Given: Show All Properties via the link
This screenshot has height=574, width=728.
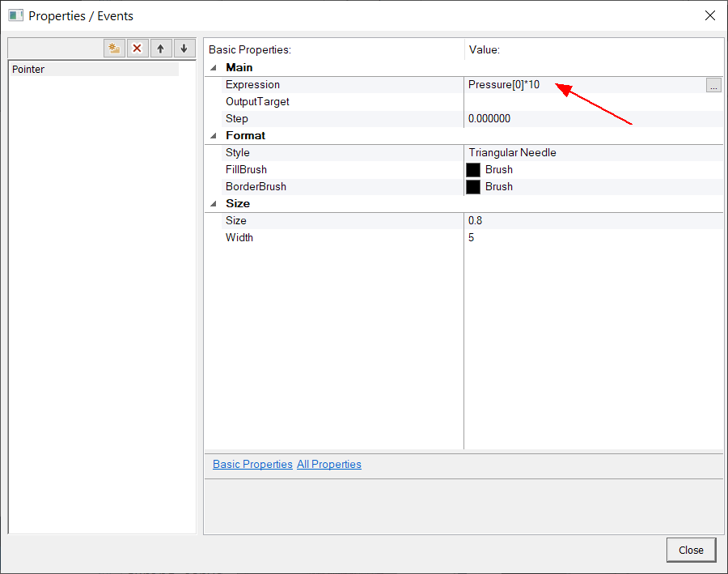Looking at the screenshot, I should pos(329,465).
